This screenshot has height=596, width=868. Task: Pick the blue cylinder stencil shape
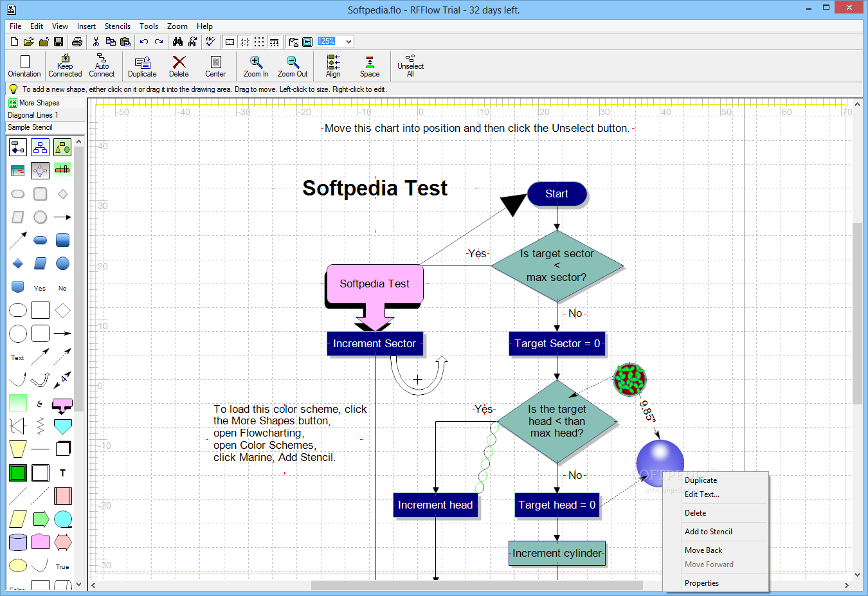[18, 542]
